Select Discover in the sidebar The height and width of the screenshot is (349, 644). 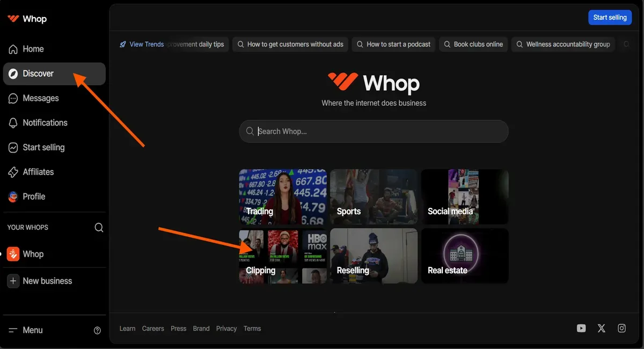tap(38, 74)
